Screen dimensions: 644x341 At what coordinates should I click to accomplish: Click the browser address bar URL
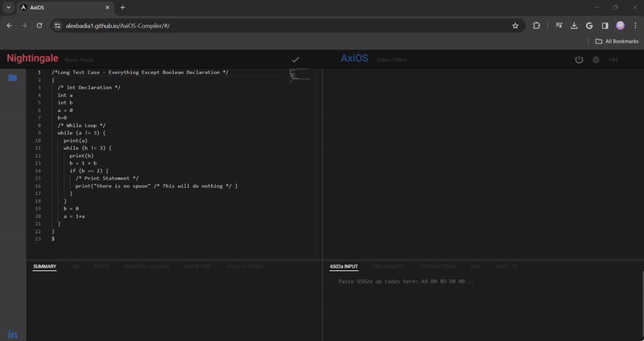[118, 26]
